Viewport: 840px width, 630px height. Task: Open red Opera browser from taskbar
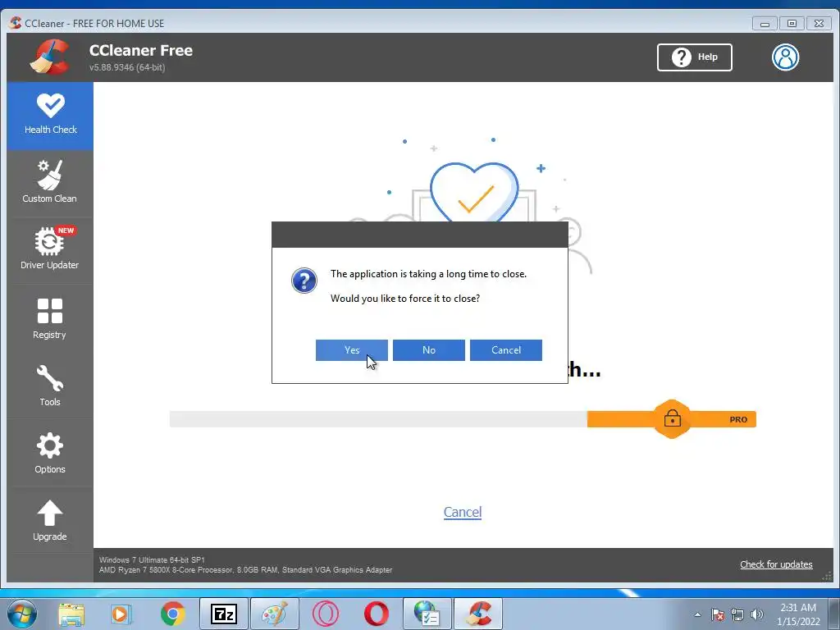click(x=376, y=614)
